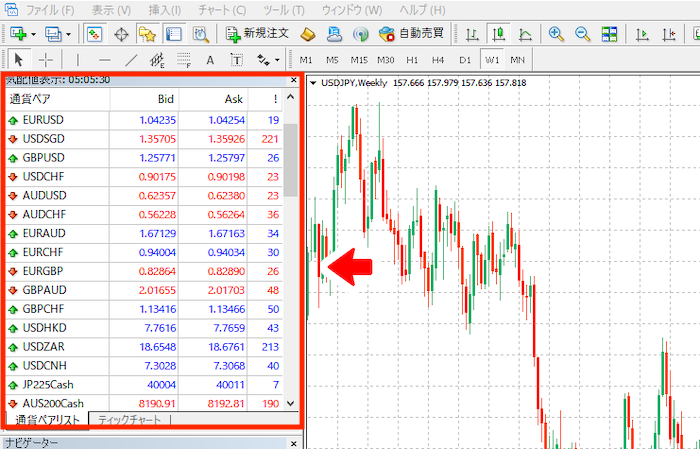700x449 pixels.
Task: Toggle chart shift icon
Action: [x=669, y=34]
